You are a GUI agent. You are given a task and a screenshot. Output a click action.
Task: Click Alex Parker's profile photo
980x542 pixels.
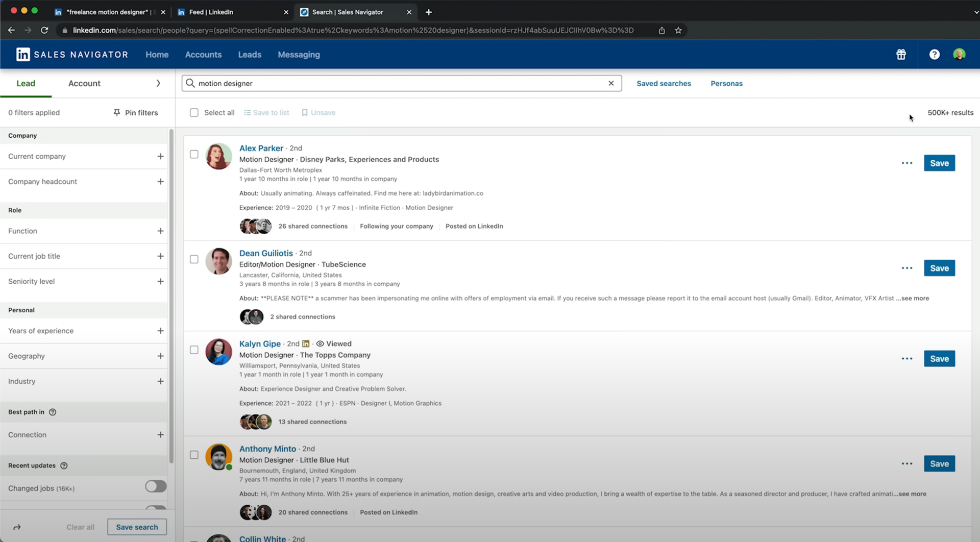(218, 156)
